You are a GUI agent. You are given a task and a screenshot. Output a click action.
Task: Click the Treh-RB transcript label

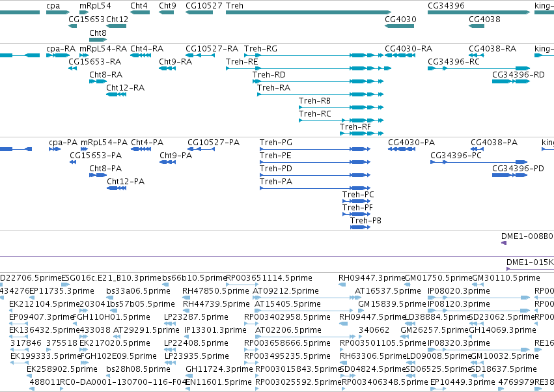tap(314, 101)
